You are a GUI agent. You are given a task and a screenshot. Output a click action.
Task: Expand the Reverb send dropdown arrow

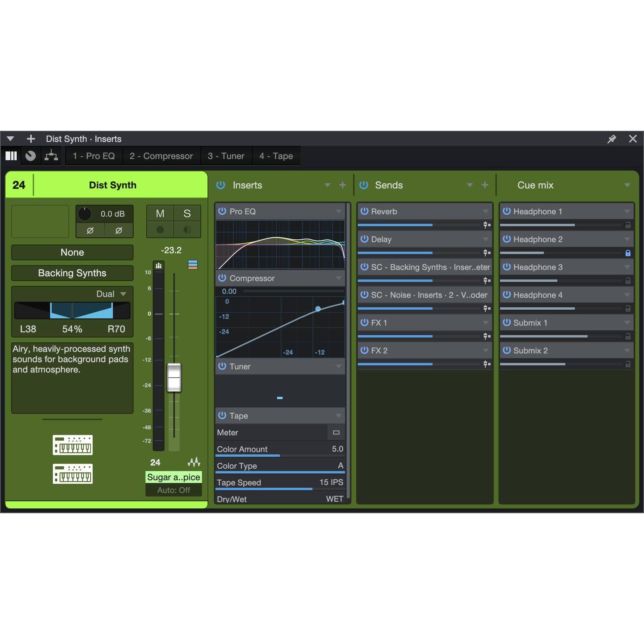(x=486, y=211)
